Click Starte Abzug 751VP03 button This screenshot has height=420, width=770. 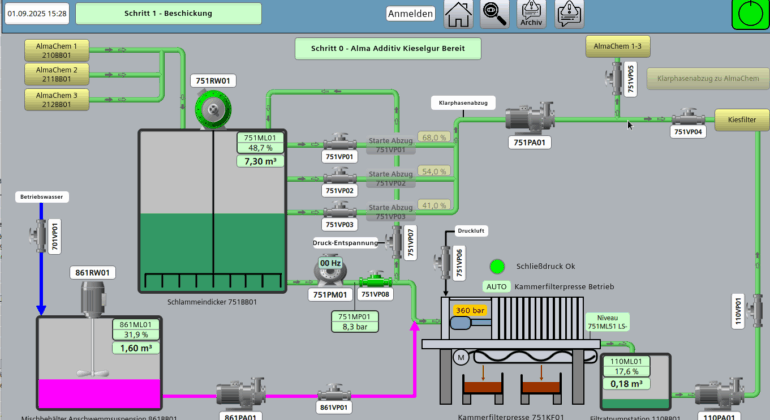(390, 212)
